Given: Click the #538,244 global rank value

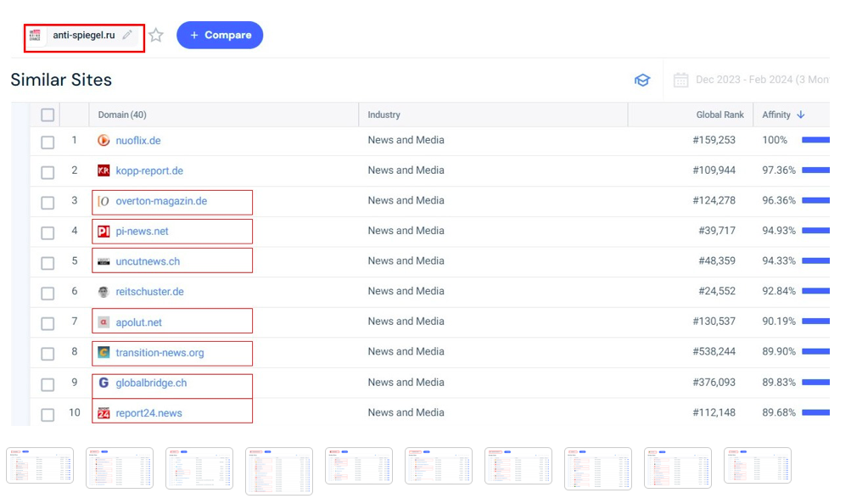Looking at the screenshot, I should (714, 351).
